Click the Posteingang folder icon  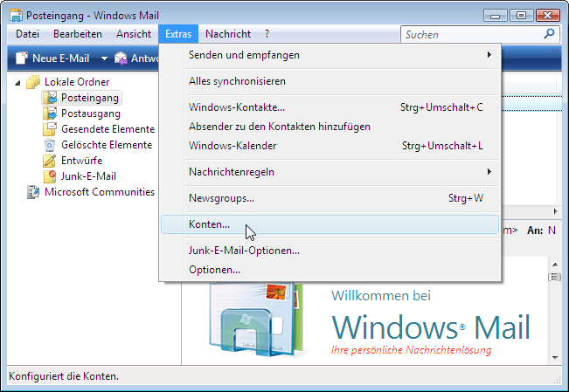coord(50,98)
